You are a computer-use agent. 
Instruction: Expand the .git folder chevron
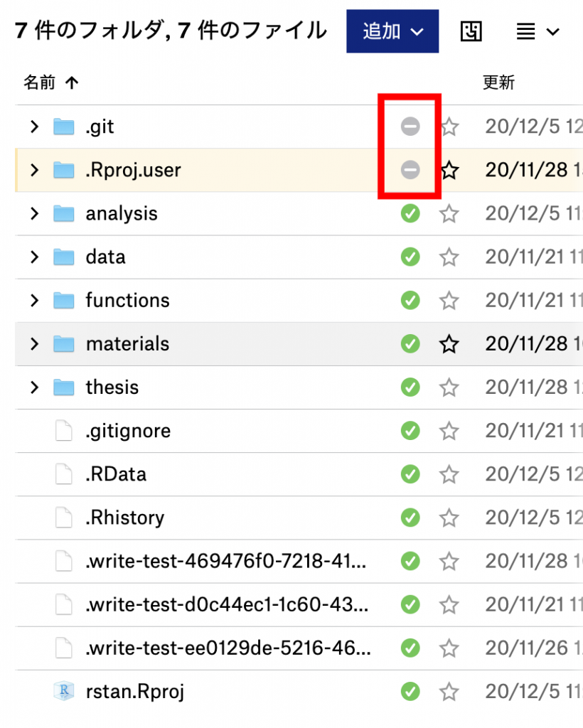33,127
